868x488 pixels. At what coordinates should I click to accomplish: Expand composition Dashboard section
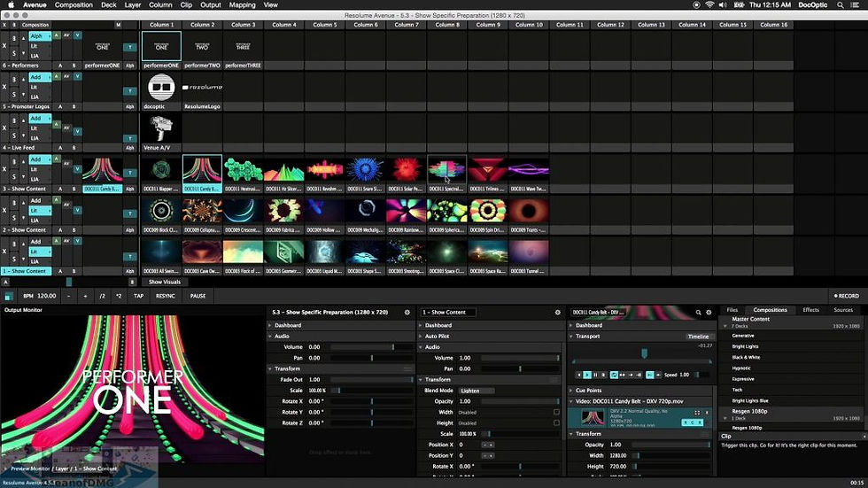pos(270,325)
